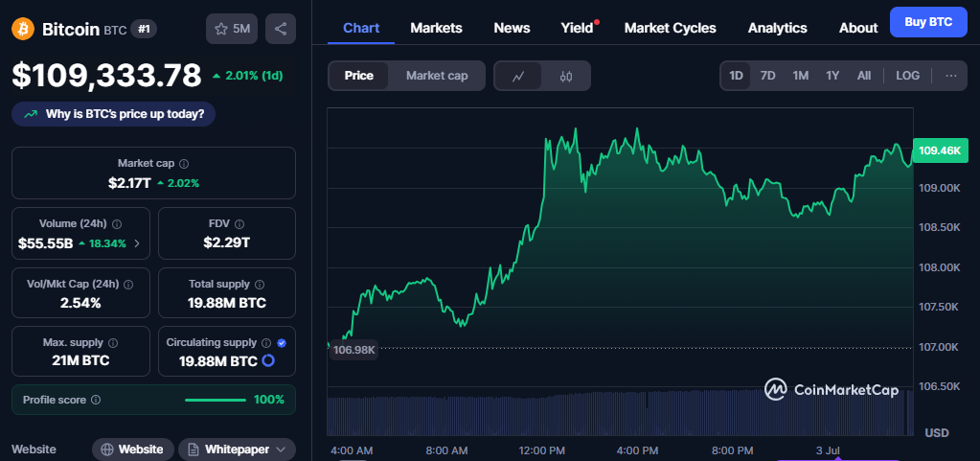The width and height of the screenshot is (980, 461).
Task: Open the Markets tab
Action: pyautogui.click(x=436, y=28)
